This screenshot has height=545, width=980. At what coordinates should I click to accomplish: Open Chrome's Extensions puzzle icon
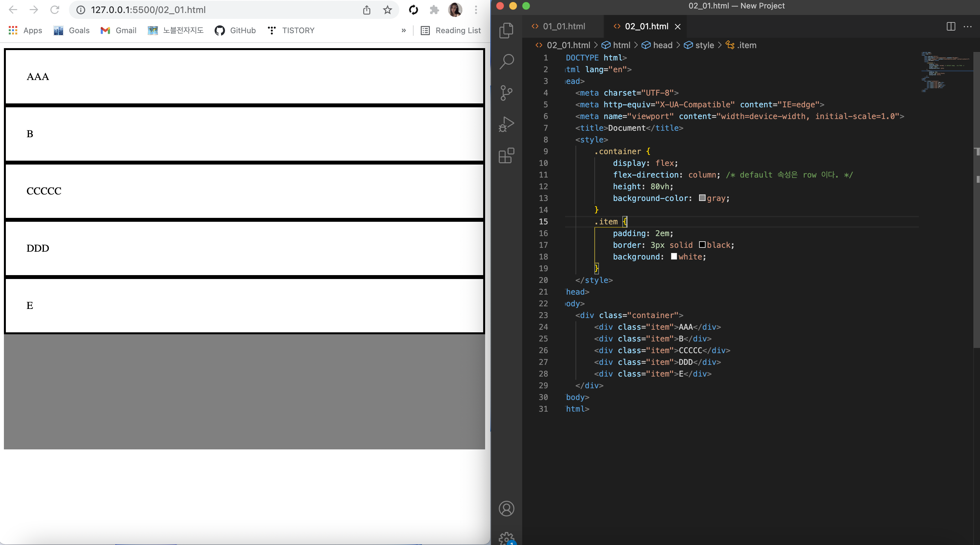coord(434,10)
